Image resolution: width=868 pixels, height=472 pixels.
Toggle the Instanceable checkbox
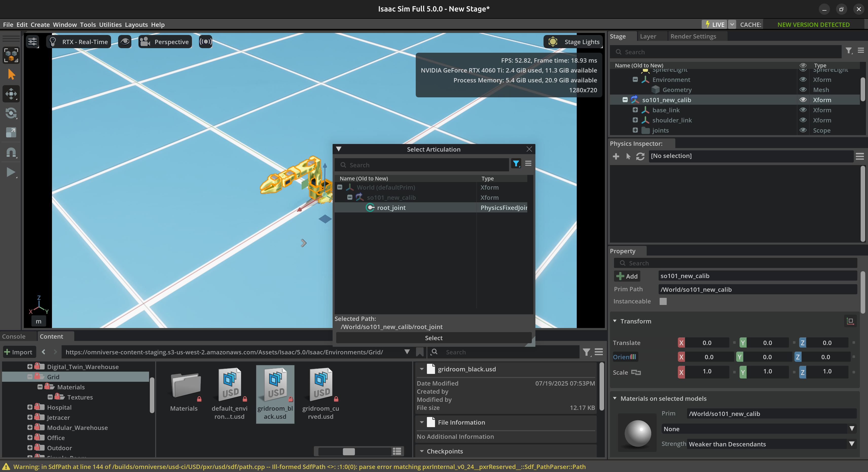(x=663, y=301)
